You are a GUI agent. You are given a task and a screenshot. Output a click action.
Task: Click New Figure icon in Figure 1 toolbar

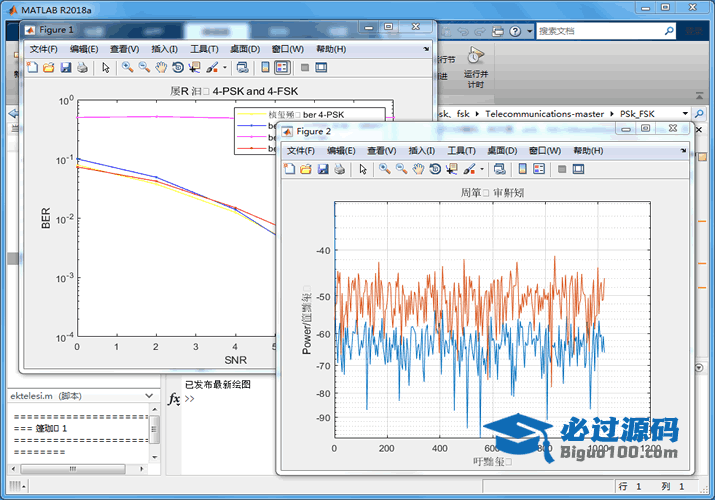tap(32, 67)
